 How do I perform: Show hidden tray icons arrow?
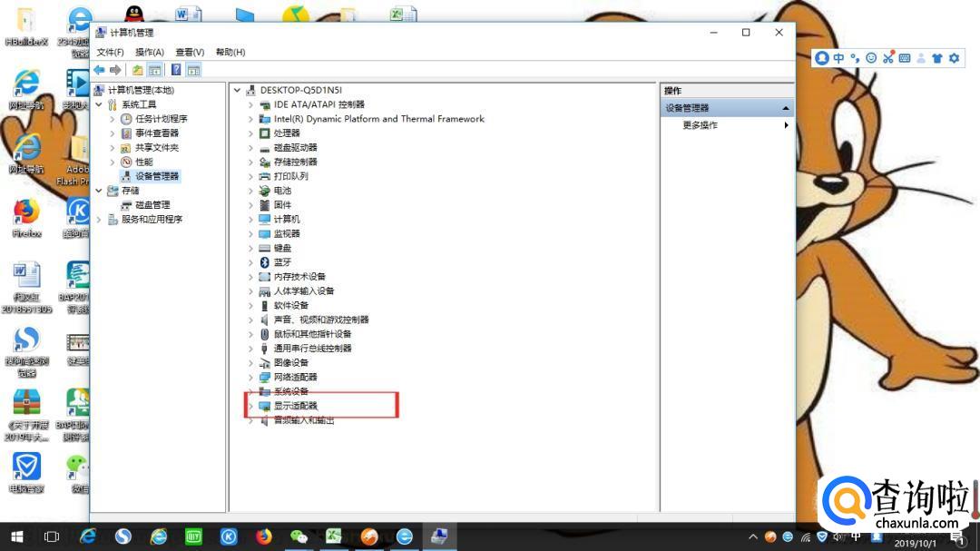pyautogui.click(x=753, y=536)
